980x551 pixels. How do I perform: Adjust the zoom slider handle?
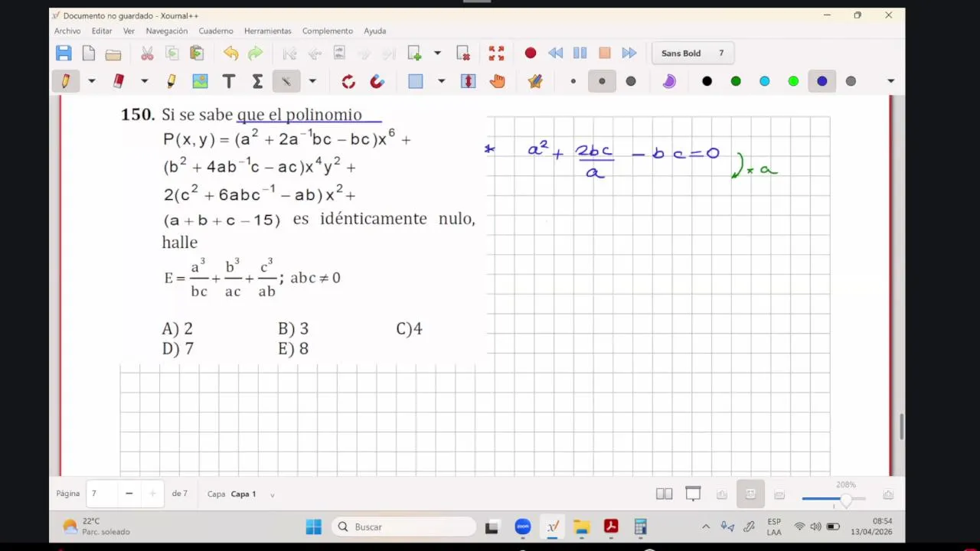click(846, 500)
